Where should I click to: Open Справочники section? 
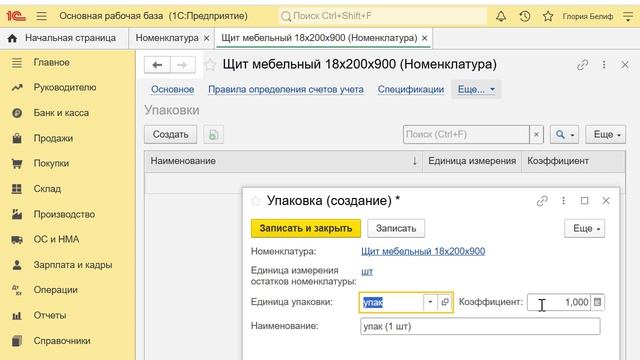tap(62, 341)
